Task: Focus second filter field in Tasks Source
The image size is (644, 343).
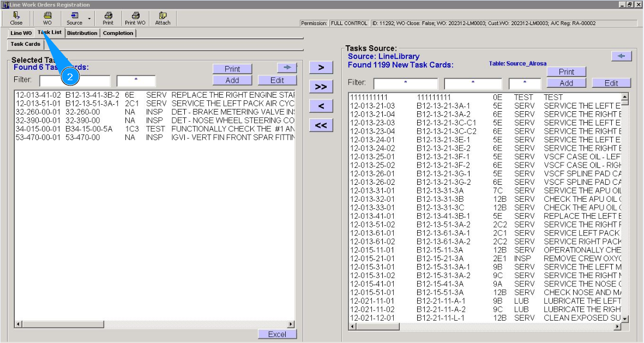Action: 473,84
